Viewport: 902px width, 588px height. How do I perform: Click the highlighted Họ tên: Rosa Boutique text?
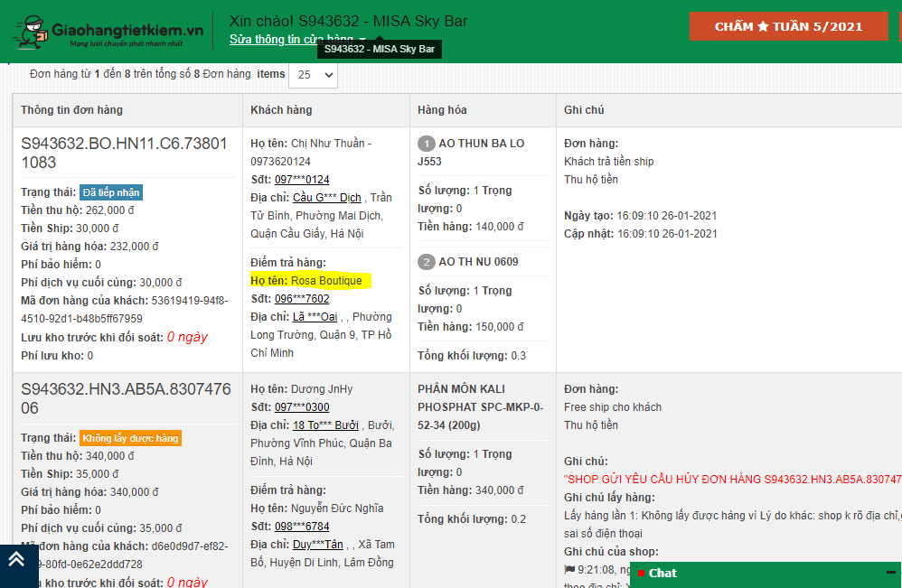pos(311,281)
